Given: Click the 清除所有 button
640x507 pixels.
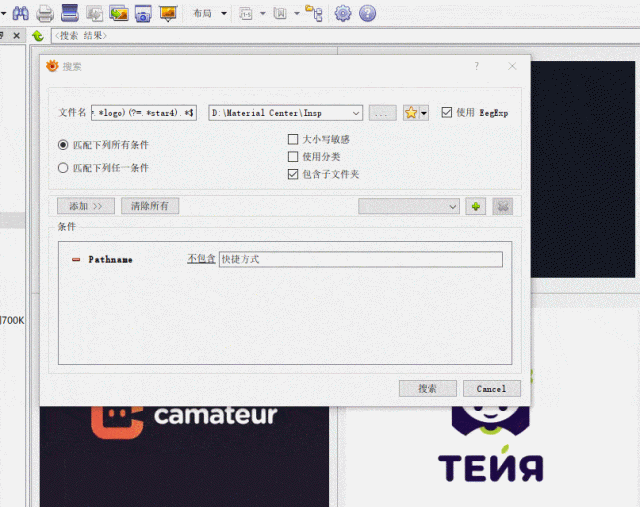Looking at the screenshot, I should tap(150, 206).
